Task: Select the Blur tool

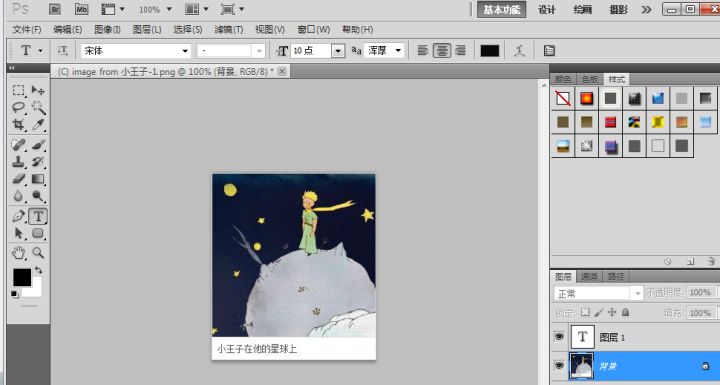Action: click(19, 196)
